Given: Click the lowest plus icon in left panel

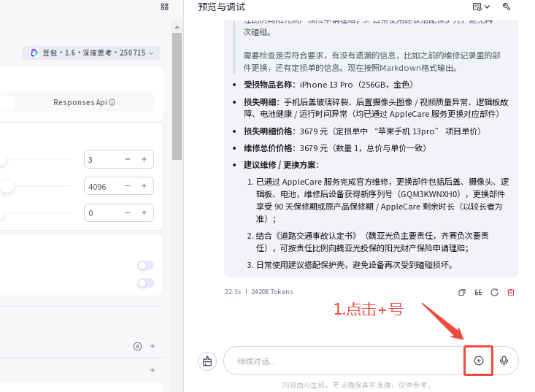Looking at the screenshot, I should coord(153,370).
